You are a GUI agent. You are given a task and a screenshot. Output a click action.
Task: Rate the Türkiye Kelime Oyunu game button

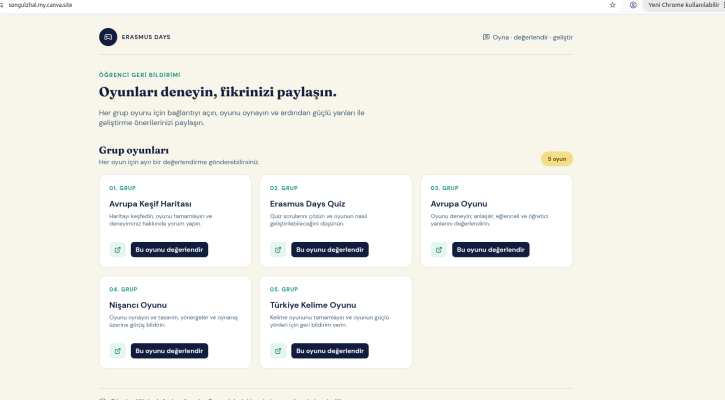[x=330, y=351]
